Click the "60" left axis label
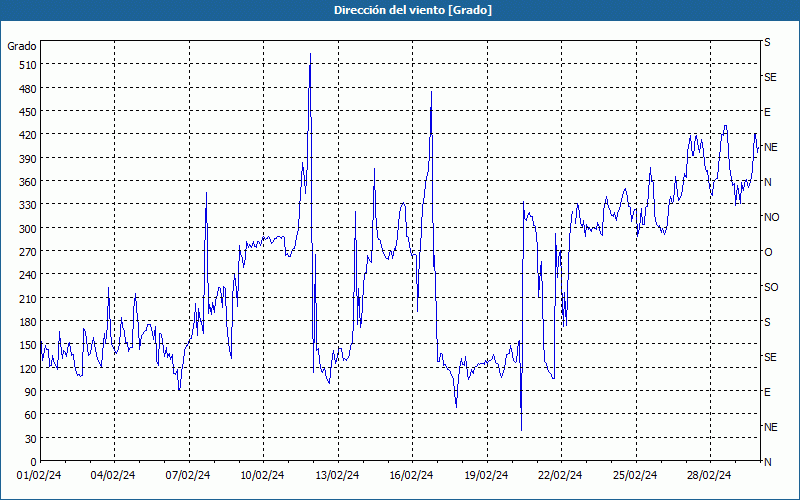The height and width of the screenshot is (500, 800). coord(31,415)
